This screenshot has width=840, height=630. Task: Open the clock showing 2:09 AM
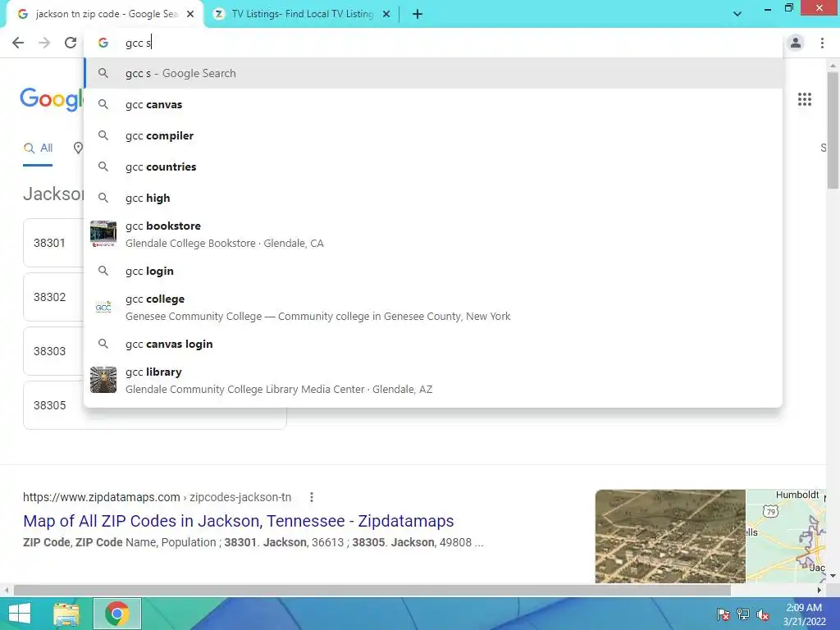tap(804, 614)
